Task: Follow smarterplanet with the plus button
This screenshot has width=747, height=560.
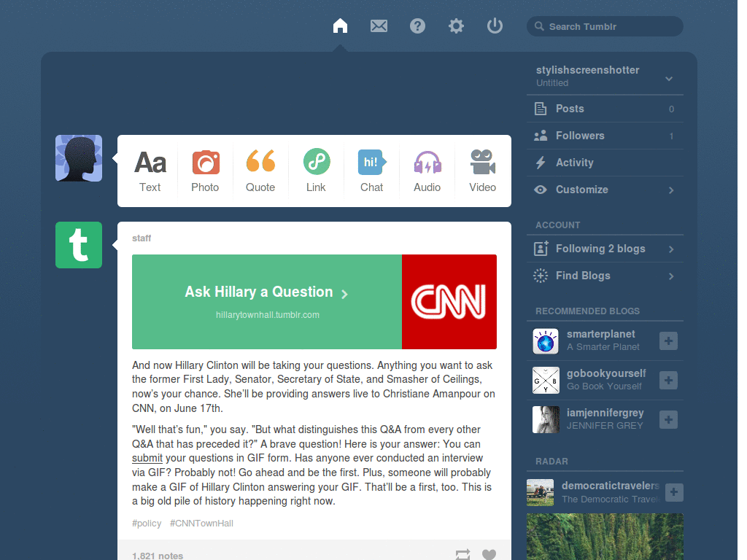Action: [x=668, y=341]
